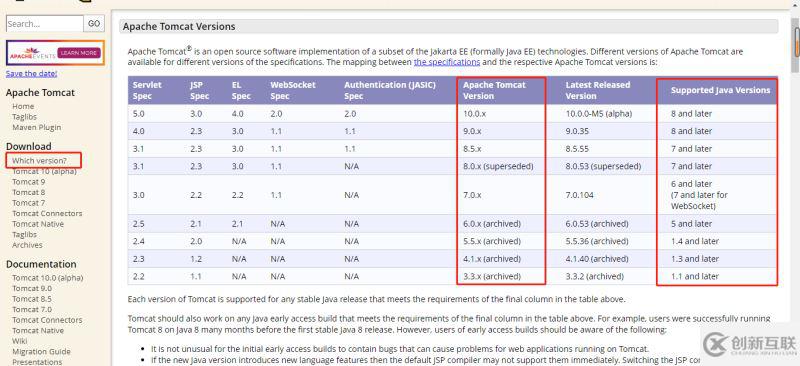
Task: Open the Presentations link
Action: (x=37, y=362)
